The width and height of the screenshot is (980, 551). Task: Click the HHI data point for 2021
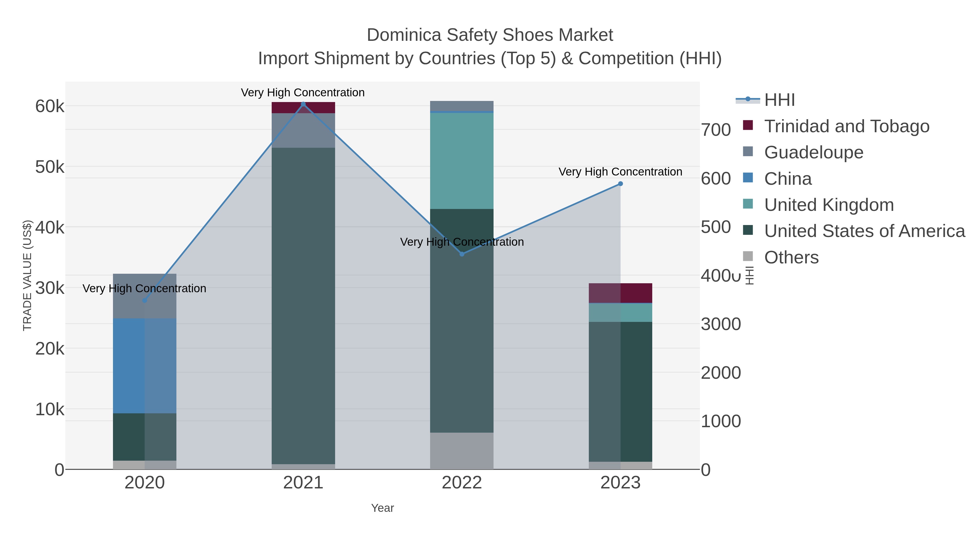point(303,104)
